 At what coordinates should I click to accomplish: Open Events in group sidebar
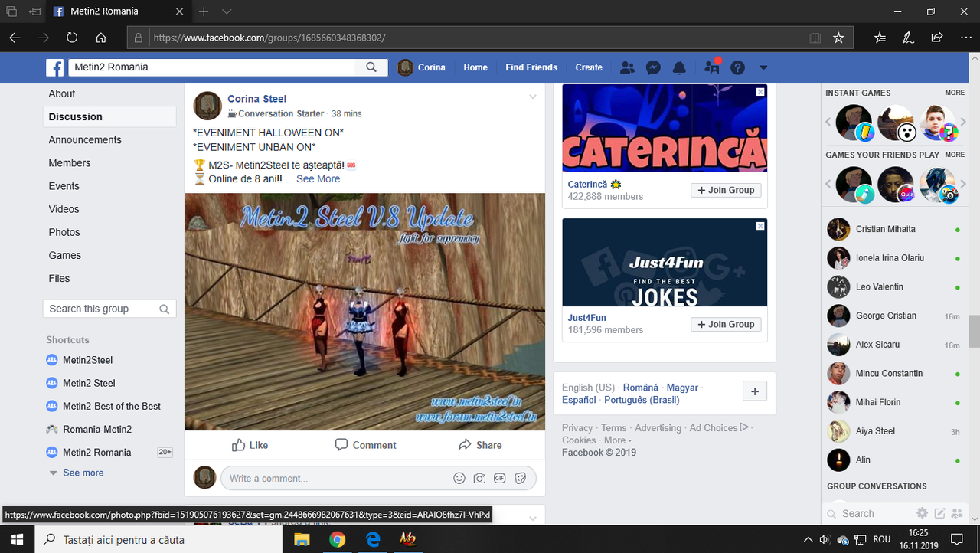click(x=64, y=185)
